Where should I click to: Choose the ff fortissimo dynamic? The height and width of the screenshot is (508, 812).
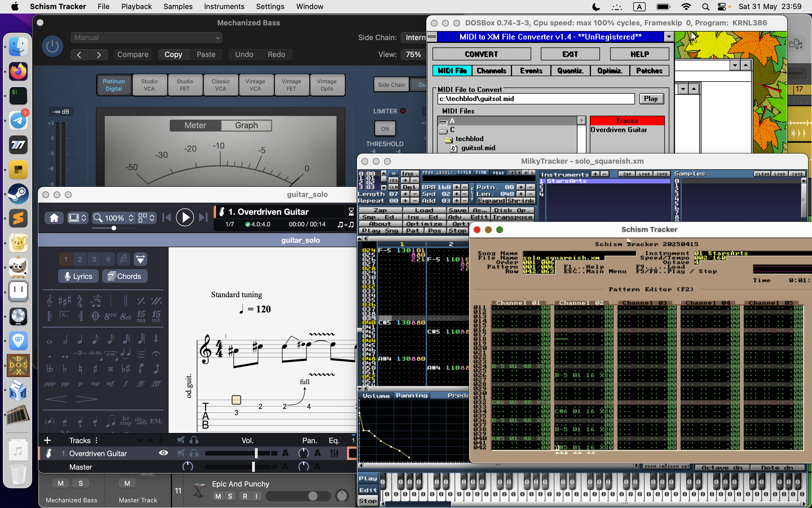point(141,383)
